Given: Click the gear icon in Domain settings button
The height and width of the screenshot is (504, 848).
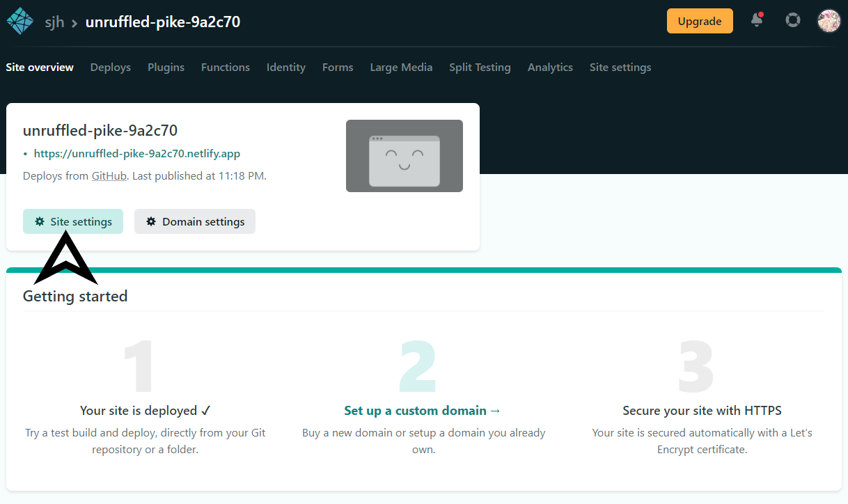Looking at the screenshot, I should pos(151,221).
